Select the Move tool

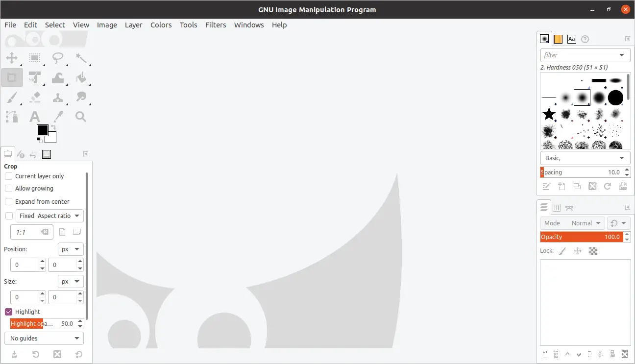(x=12, y=58)
